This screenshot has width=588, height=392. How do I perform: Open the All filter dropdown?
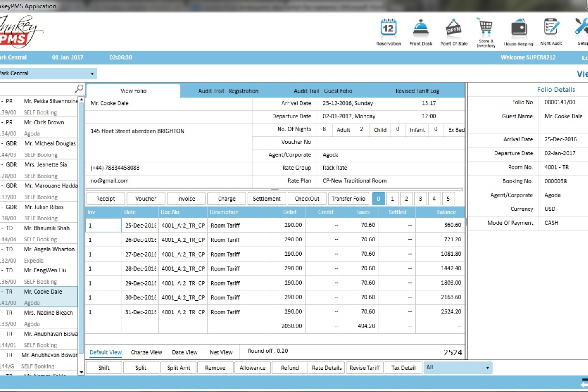click(x=458, y=368)
